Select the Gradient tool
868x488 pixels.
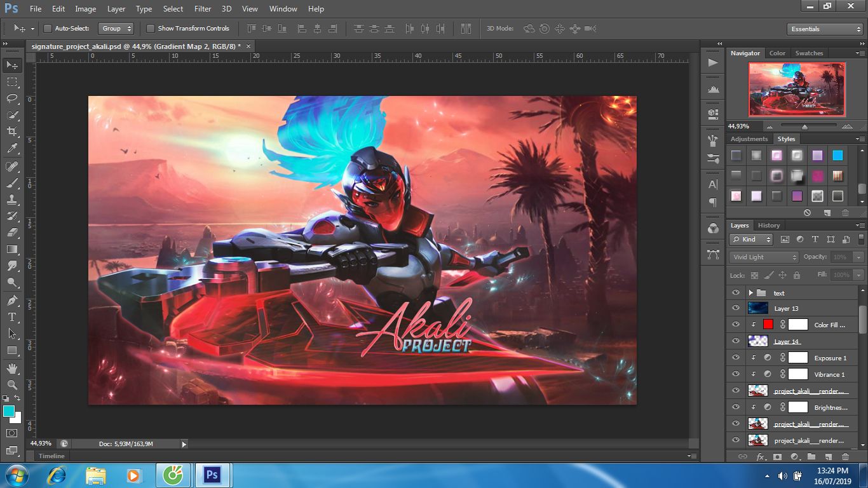click(x=12, y=249)
